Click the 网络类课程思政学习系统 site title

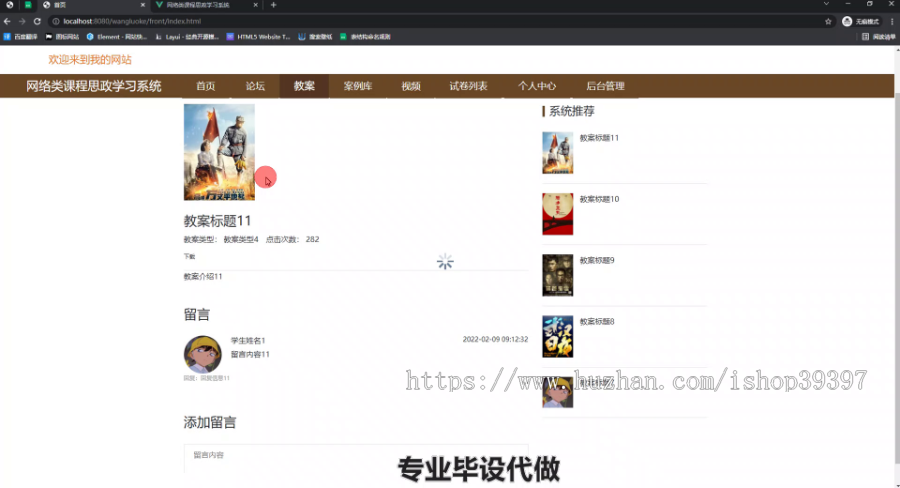(x=94, y=86)
